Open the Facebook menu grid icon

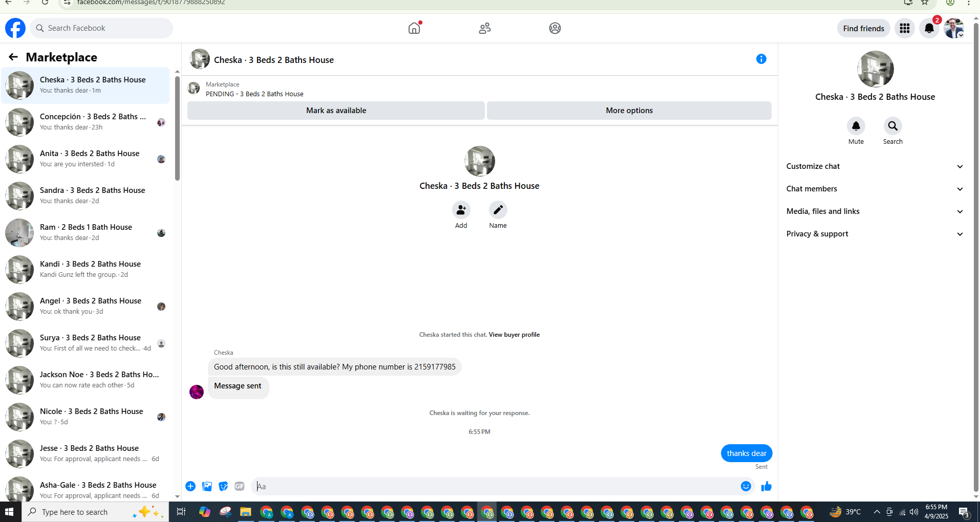905,28
